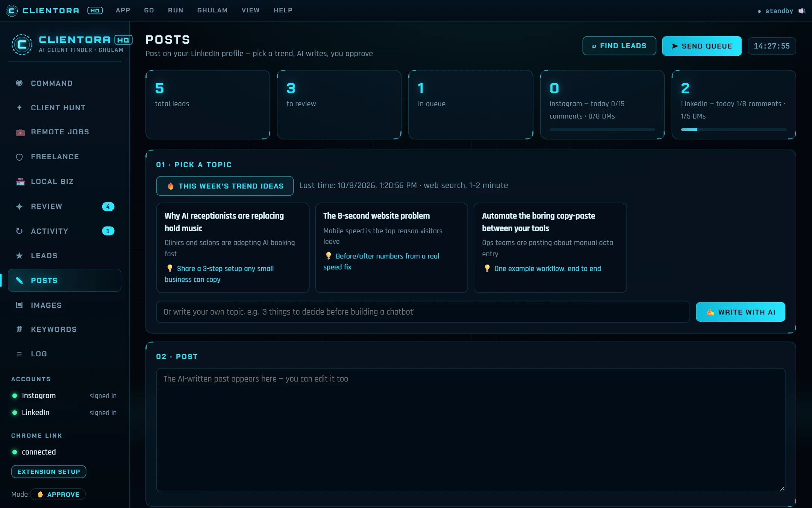
Task: Toggle the Approve mode switch
Action: click(58, 494)
